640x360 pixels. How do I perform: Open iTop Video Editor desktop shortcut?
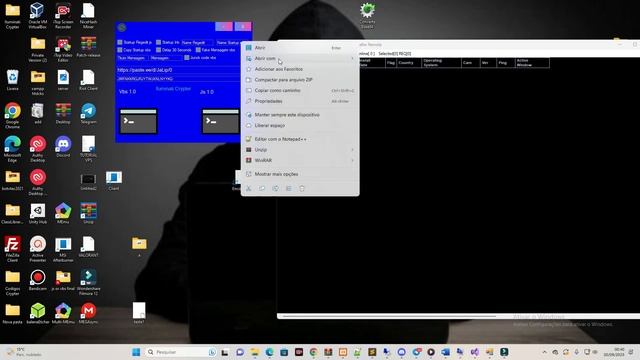coord(63,49)
